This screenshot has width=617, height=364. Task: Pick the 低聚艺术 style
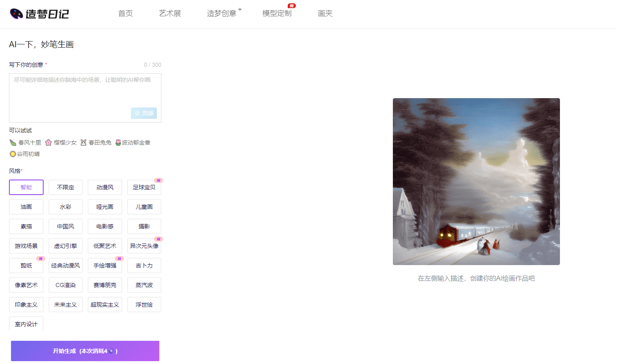[105, 246]
